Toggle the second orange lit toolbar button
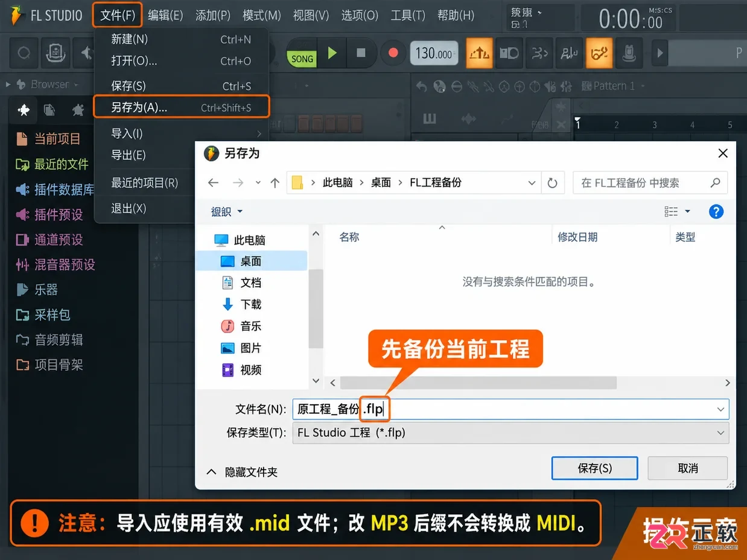 [599, 54]
